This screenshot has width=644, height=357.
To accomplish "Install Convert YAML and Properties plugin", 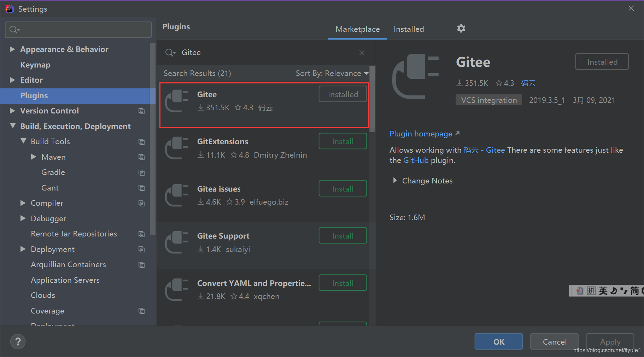I will click(x=343, y=283).
